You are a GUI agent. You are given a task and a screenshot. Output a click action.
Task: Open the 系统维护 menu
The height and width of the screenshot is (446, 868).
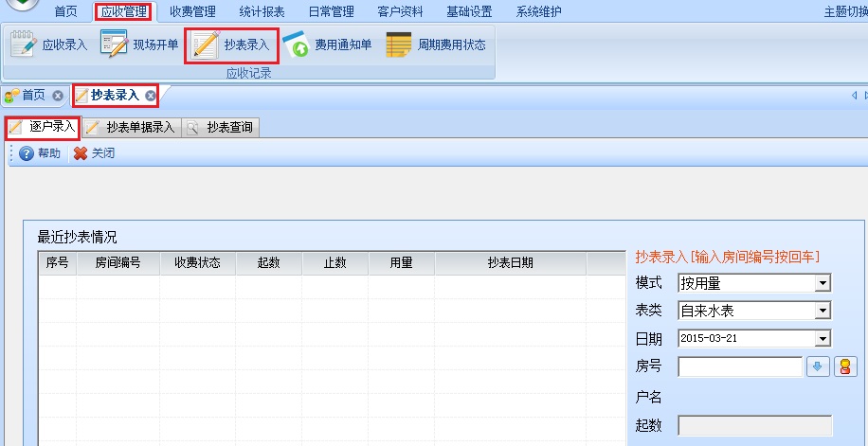[538, 11]
